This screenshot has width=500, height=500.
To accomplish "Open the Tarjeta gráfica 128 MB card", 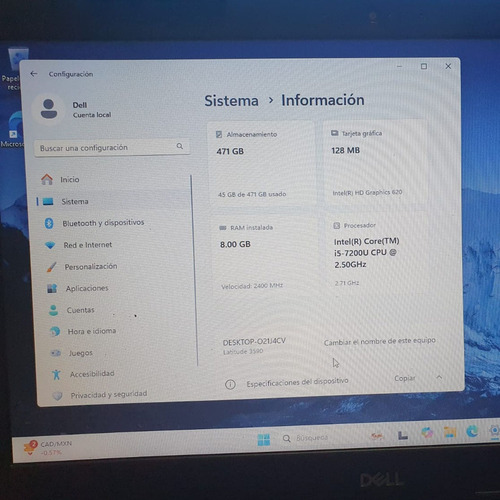I will [x=375, y=163].
